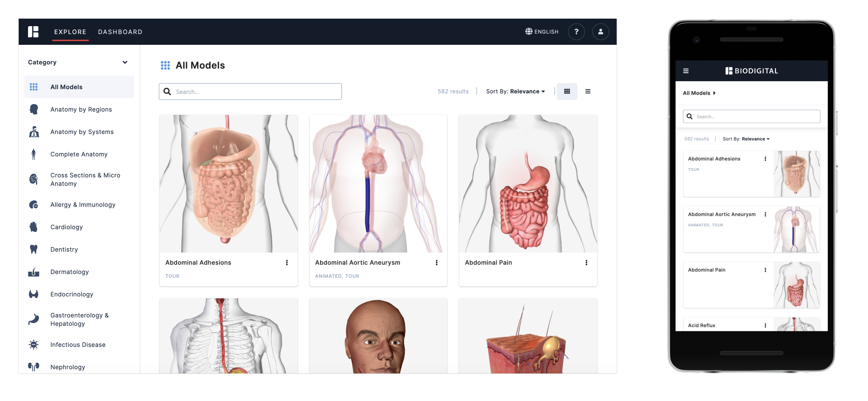Focus the desktop Search field

click(250, 91)
